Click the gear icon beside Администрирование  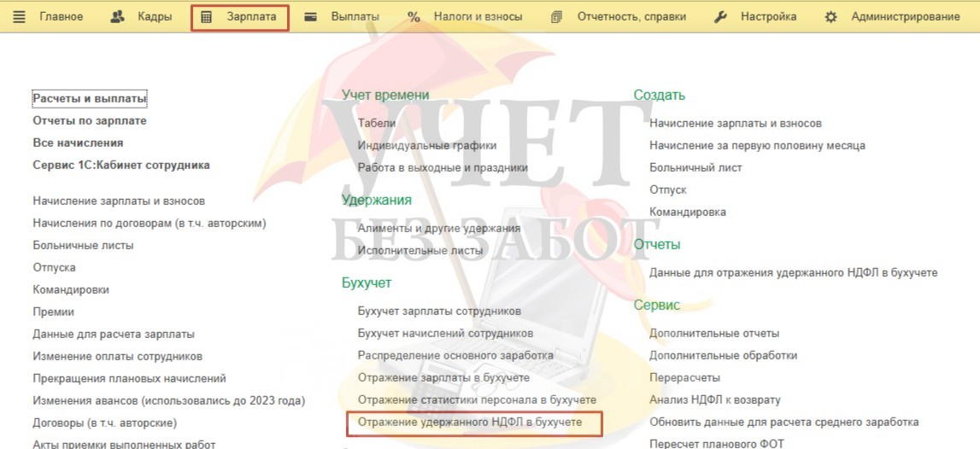(x=830, y=17)
